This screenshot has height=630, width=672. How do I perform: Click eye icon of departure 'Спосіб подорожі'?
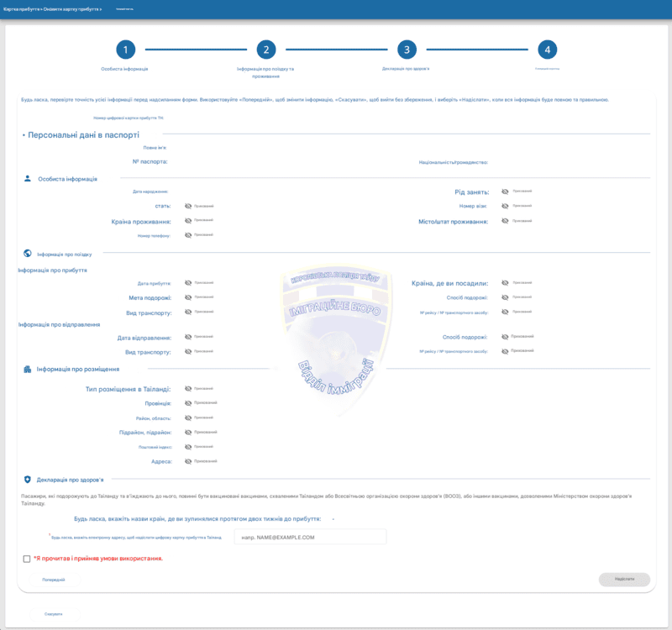point(506,337)
